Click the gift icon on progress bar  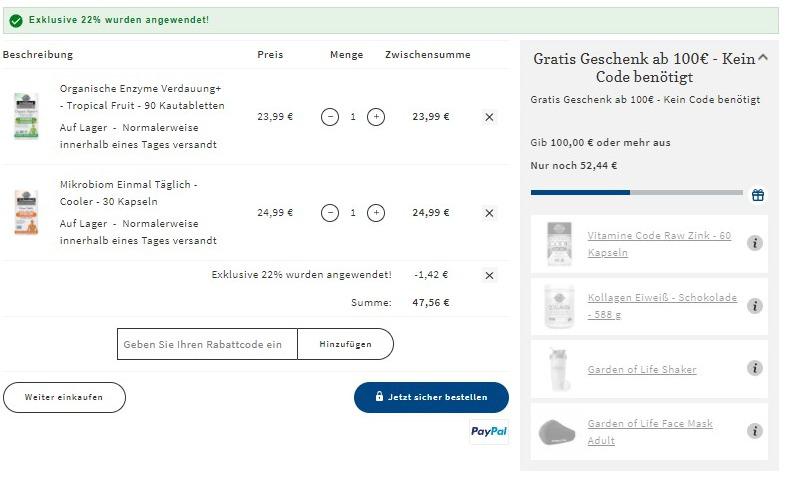click(758, 195)
